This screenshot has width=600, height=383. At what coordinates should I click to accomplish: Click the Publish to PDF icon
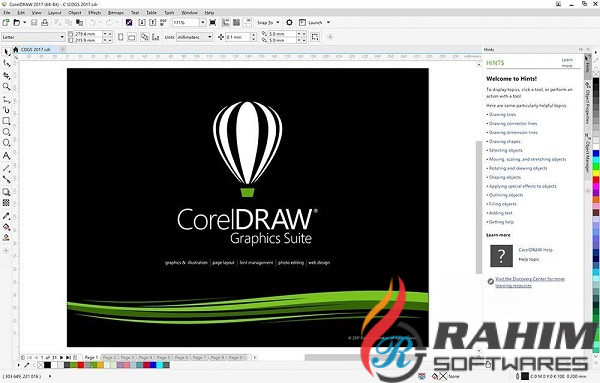(x=163, y=23)
